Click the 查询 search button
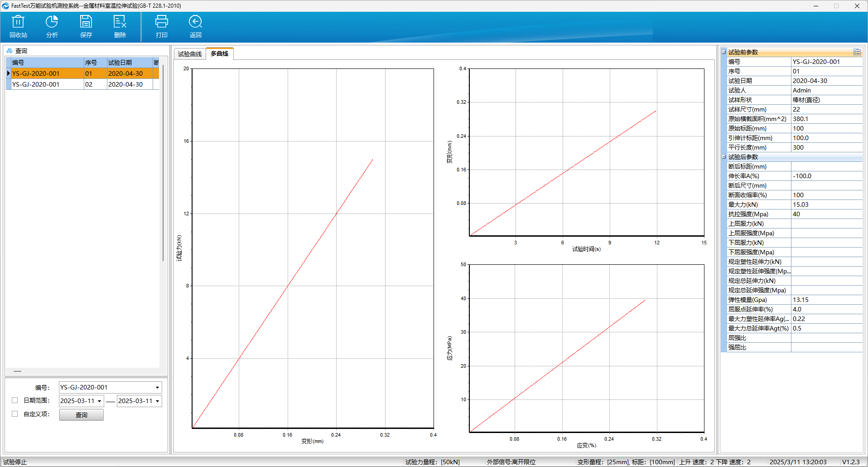The width and height of the screenshot is (868, 467). (82, 415)
